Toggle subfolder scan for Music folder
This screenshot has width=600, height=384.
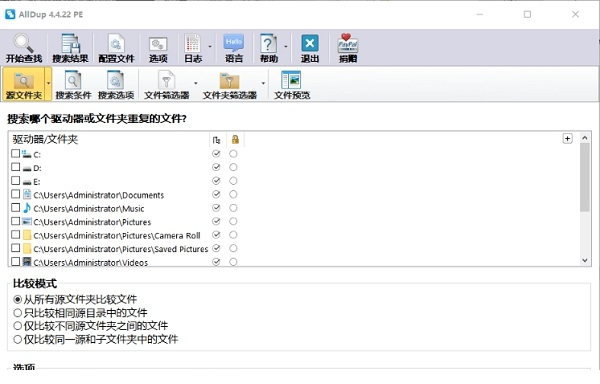[216, 208]
